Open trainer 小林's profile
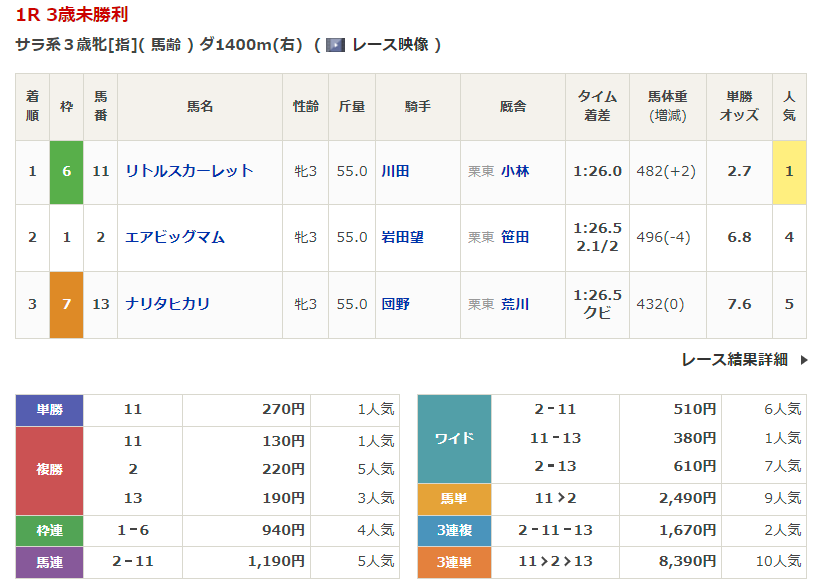820x588 pixels. pyautogui.click(x=515, y=171)
